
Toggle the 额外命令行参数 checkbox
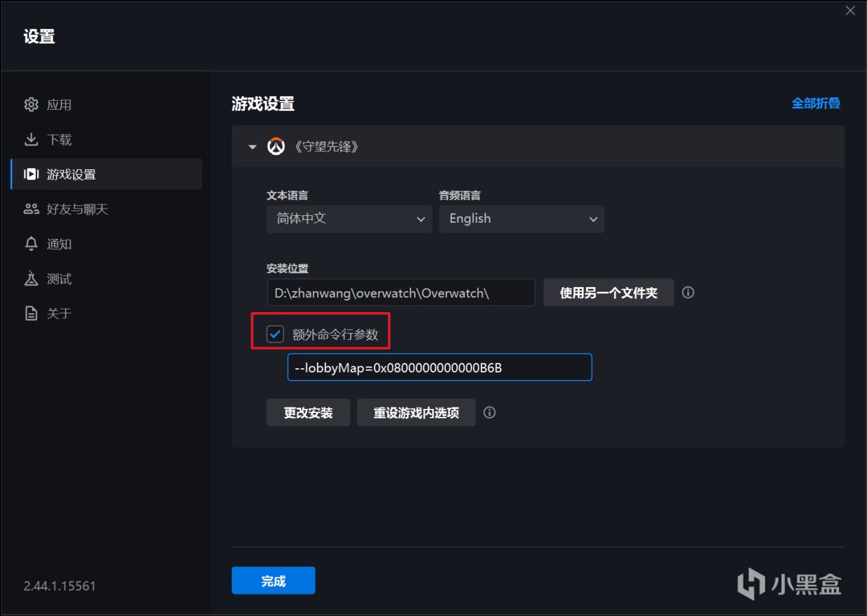(275, 334)
